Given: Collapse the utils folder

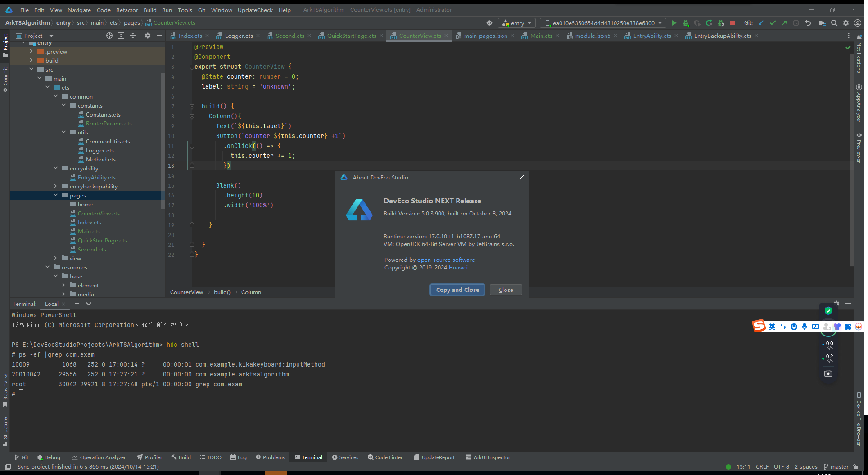Looking at the screenshot, I should (x=63, y=132).
